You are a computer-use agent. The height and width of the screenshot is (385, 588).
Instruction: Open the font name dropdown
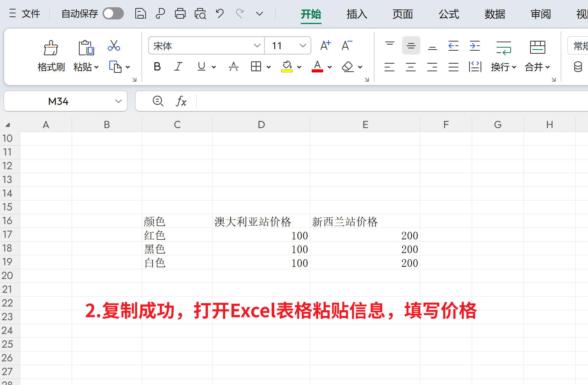point(257,46)
